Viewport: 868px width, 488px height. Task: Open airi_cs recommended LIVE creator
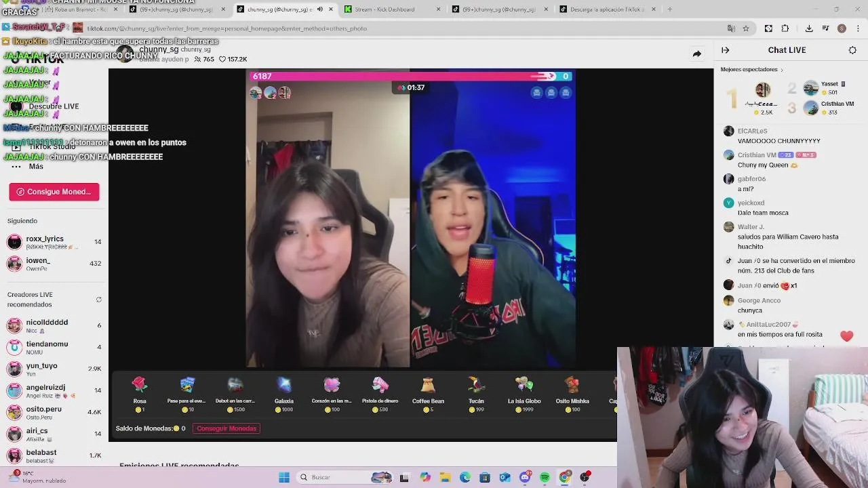click(54, 434)
